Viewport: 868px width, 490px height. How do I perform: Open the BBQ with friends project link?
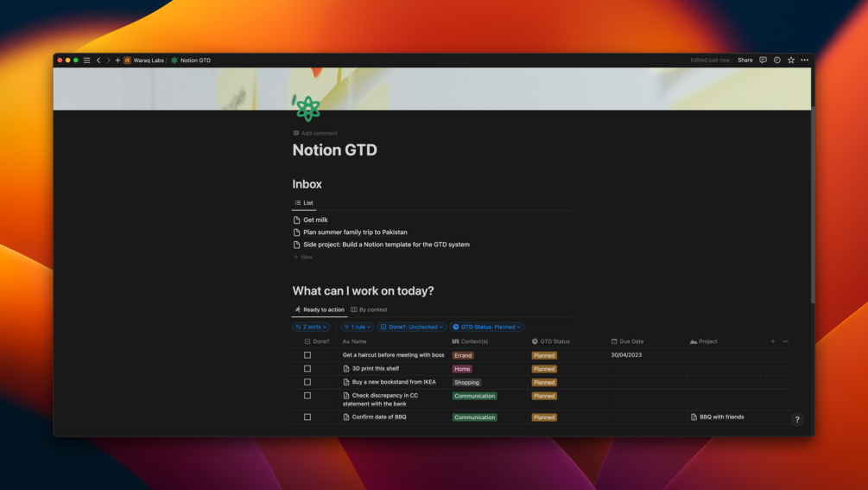click(x=717, y=417)
